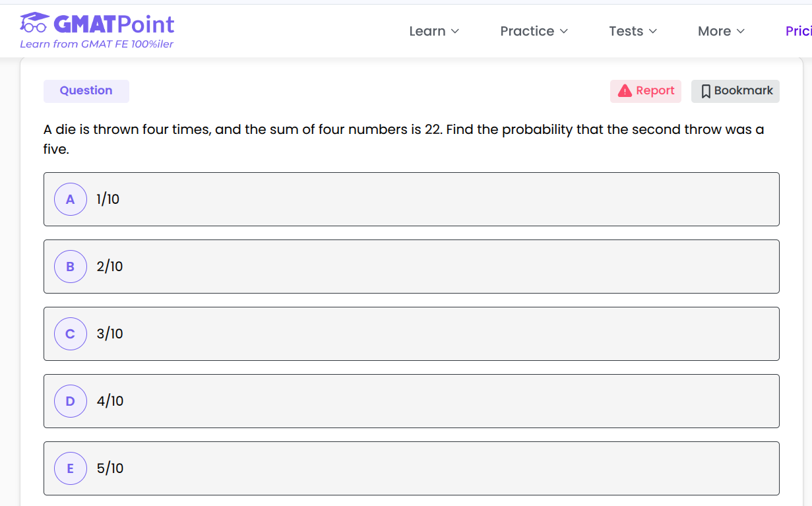Open the More dropdown chevron

click(x=741, y=32)
